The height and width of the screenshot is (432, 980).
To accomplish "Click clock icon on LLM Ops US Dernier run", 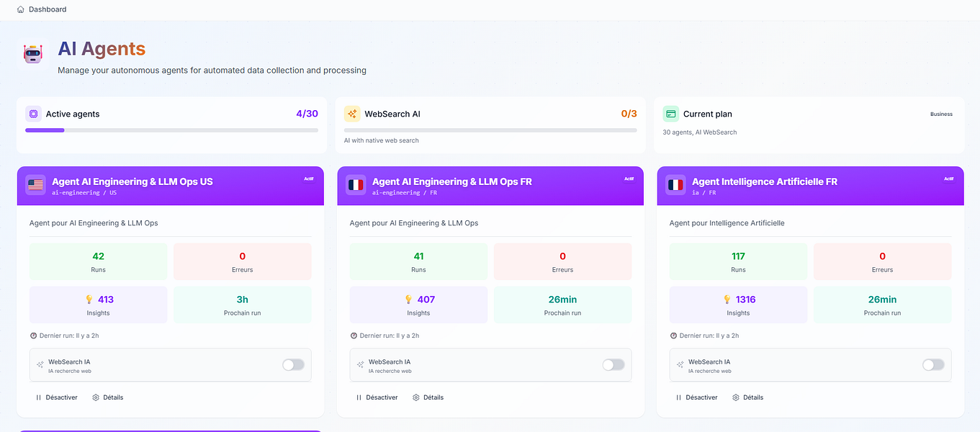I will pyautogui.click(x=33, y=336).
